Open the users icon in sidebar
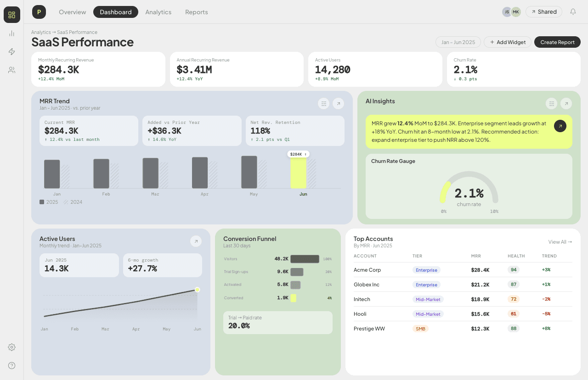 click(12, 70)
